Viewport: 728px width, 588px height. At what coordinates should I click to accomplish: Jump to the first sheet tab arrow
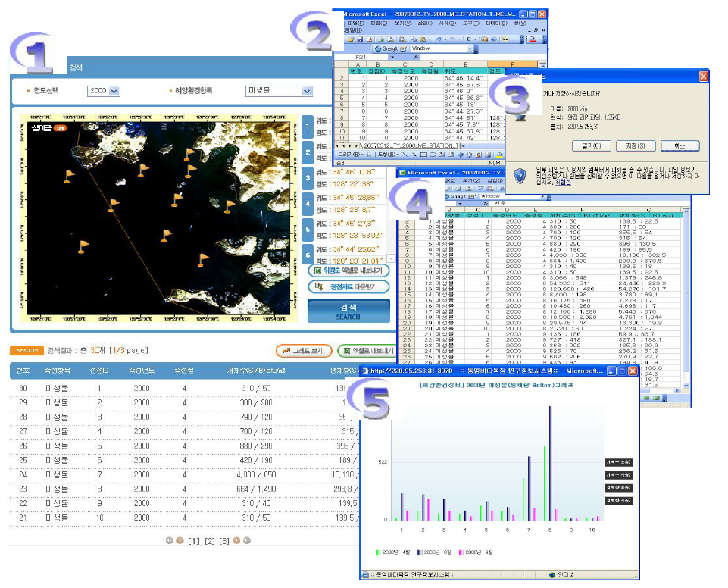tap(338, 145)
